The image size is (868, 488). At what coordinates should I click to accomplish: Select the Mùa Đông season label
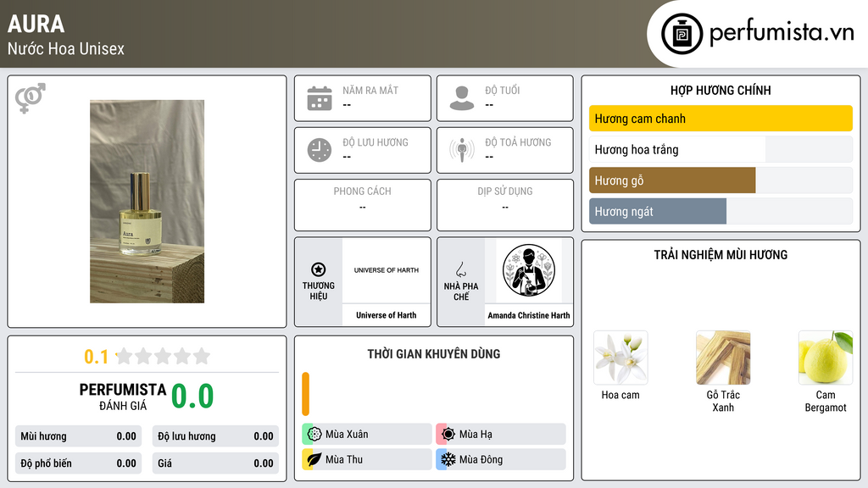(481, 460)
